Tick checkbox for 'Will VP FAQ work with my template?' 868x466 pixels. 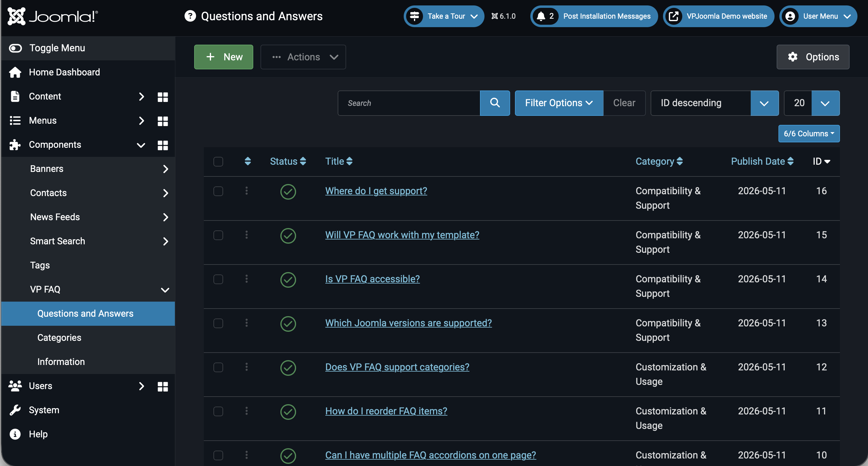click(x=218, y=235)
